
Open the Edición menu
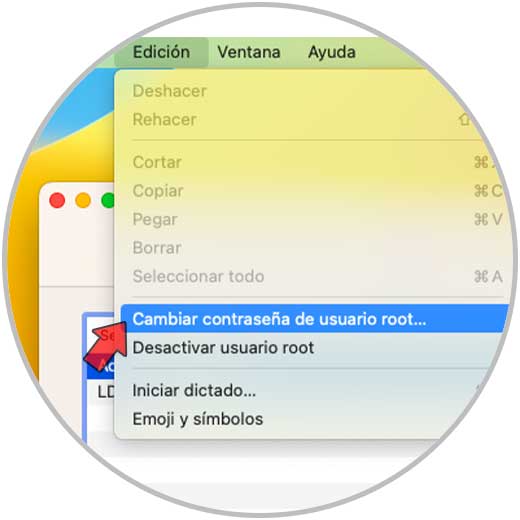click(162, 52)
